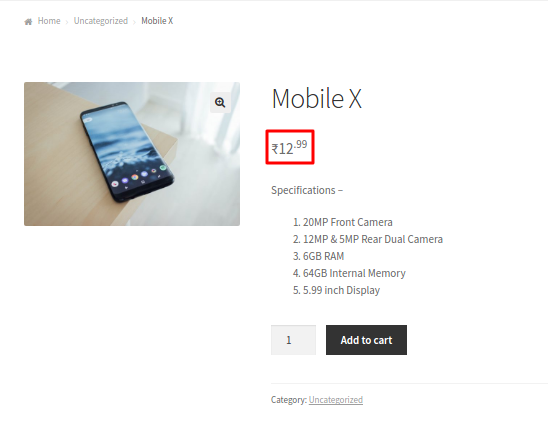This screenshot has width=548, height=427.
Task: Click the breadcrumb chevron after Uncategorized
Action: click(x=134, y=22)
